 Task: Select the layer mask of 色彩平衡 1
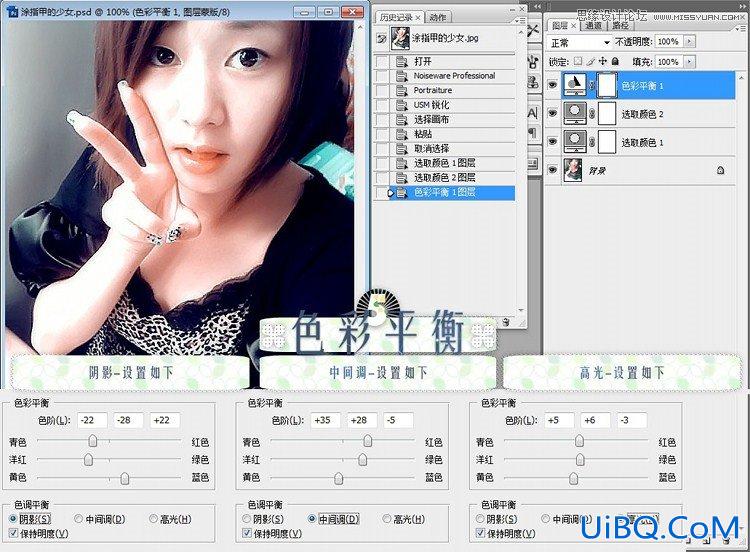tap(607, 86)
